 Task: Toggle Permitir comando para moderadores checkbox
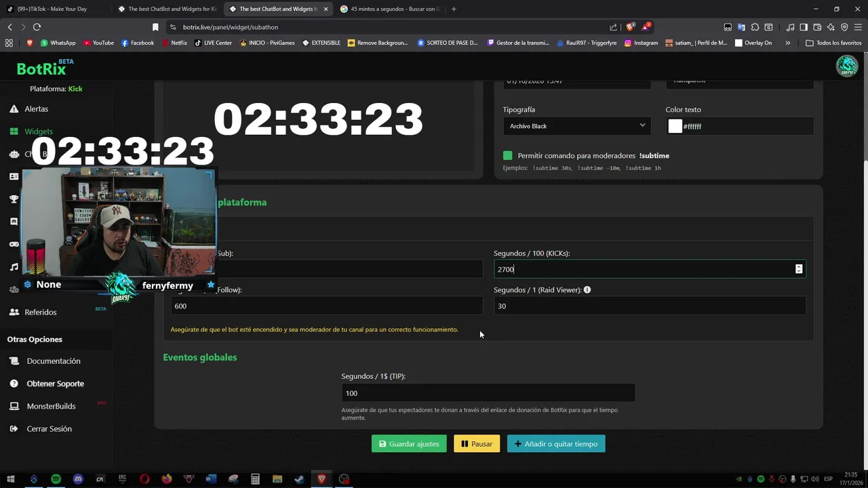point(508,156)
